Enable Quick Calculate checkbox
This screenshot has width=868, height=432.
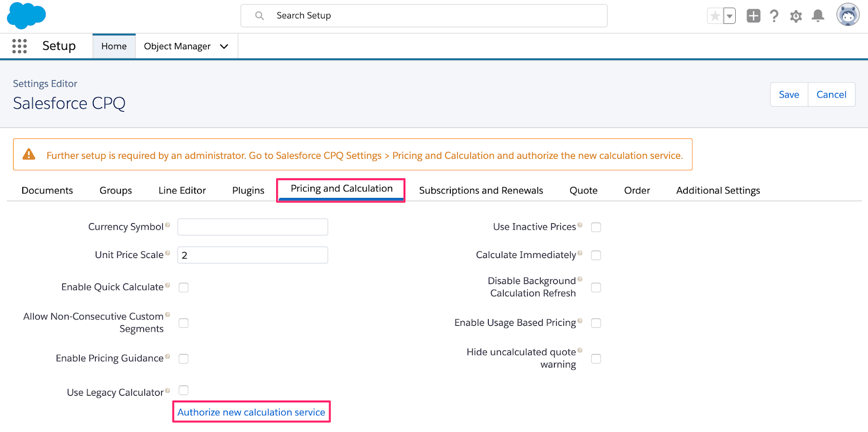(184, 287)
